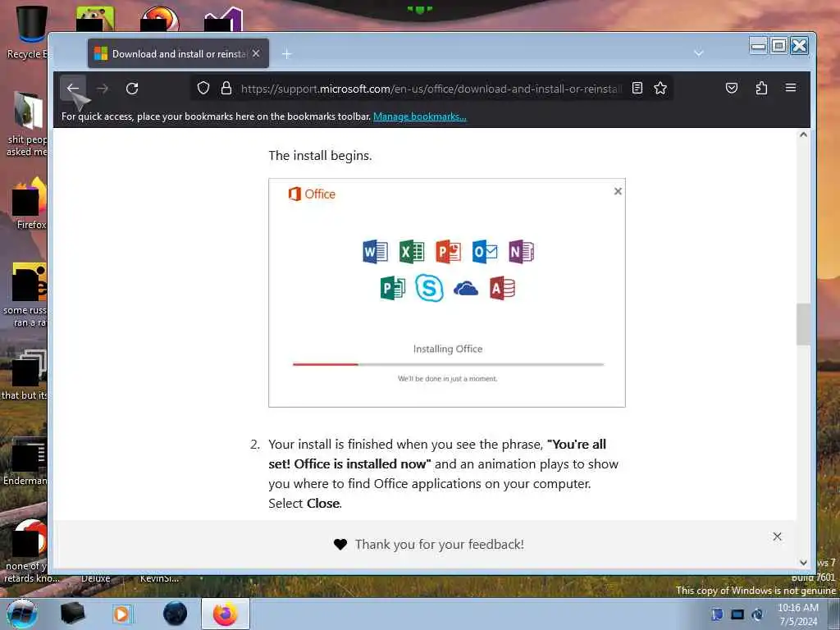
Task: Click the OneDrive cloud icon in image
Action: click(x=466, y=289)
